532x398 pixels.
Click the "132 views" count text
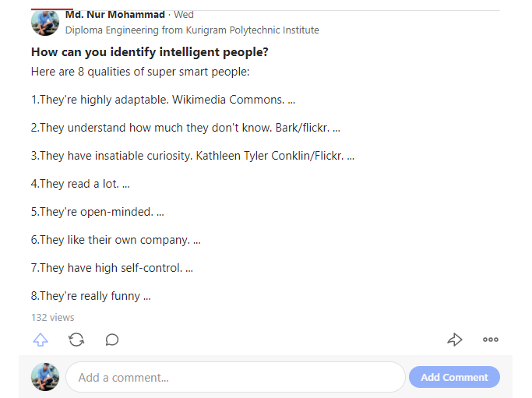coord(53,317)
